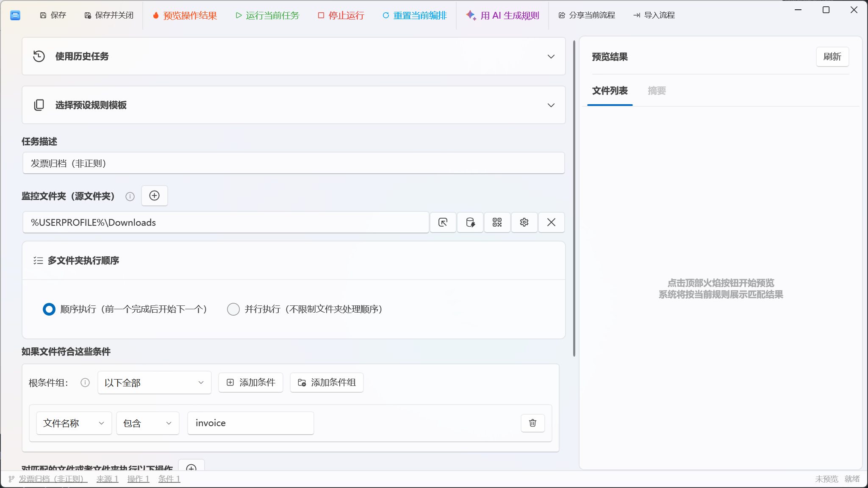
Task: Click the 任务描述 text field
Action: coord(294,163)
